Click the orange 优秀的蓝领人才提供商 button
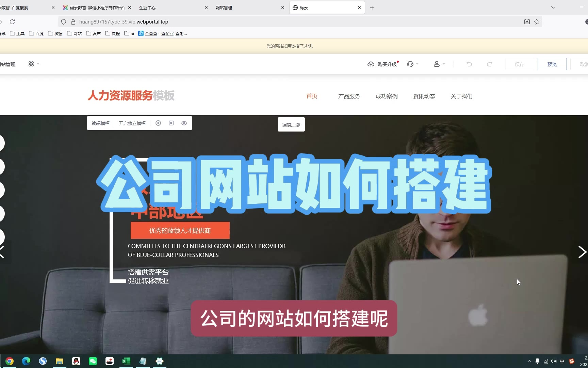This screenshot has width=588, height=368. pos(180,230)
